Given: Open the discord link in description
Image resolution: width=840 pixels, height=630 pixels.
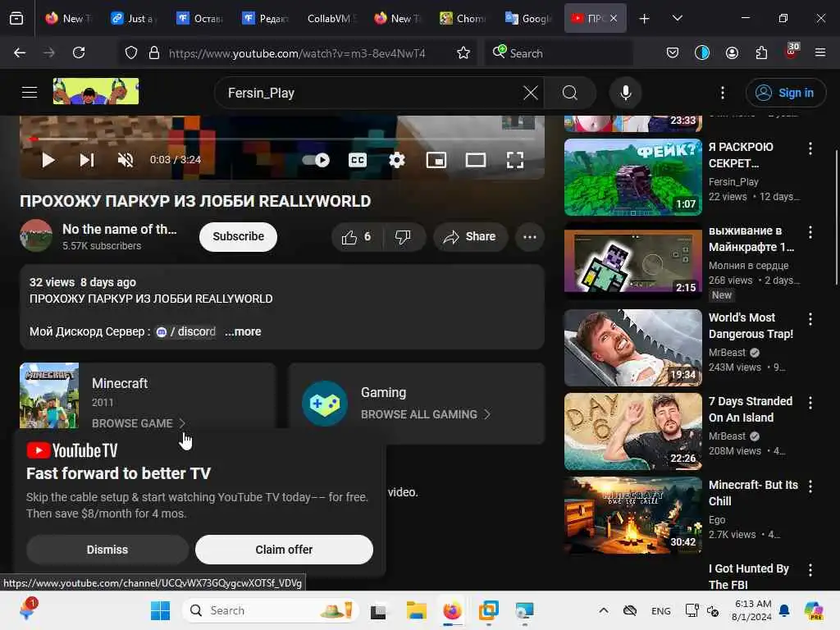Looking at the screenshot, I should coord(186,331).
